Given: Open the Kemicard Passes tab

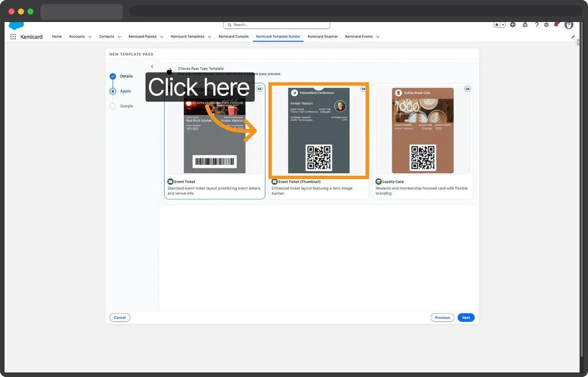Looking at the screenshot, I should tap(142, 36).
